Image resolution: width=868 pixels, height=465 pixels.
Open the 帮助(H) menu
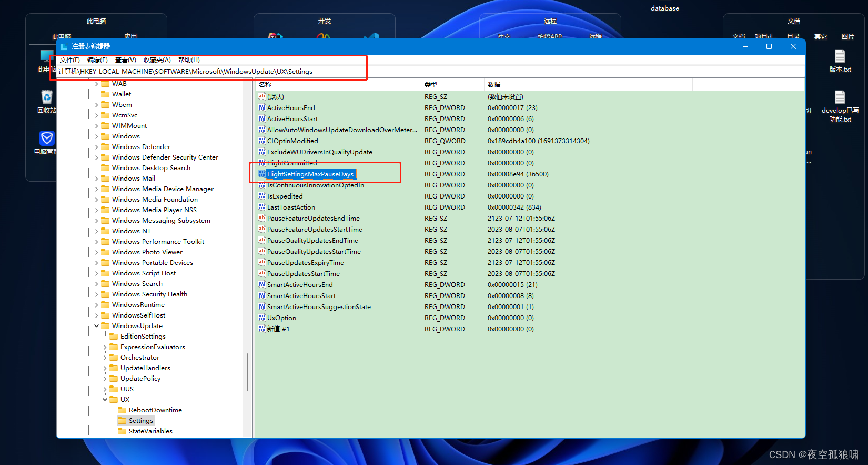click(189, 60)
